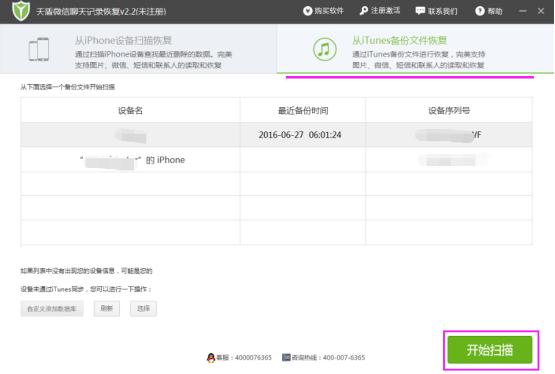Click the hotline phone icon

click(286, 357)
